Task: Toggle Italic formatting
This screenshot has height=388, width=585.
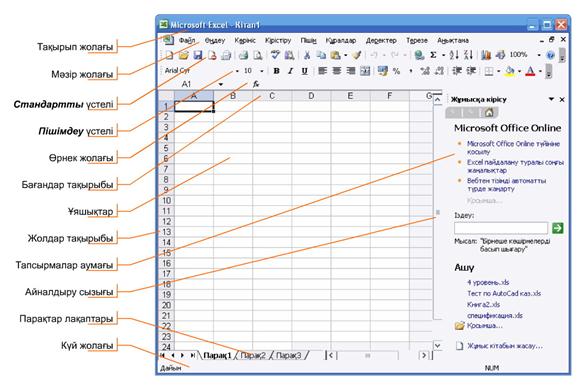Action: point(290,71)
